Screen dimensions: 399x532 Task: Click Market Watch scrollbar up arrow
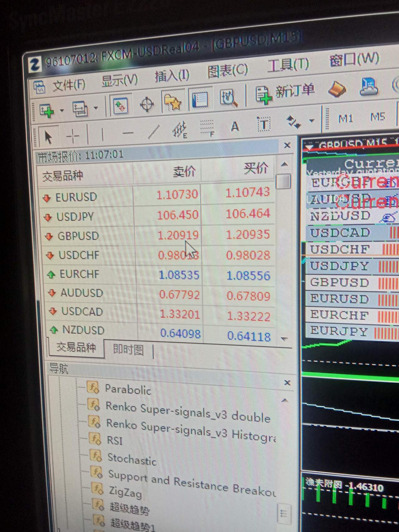coord(284,164)
